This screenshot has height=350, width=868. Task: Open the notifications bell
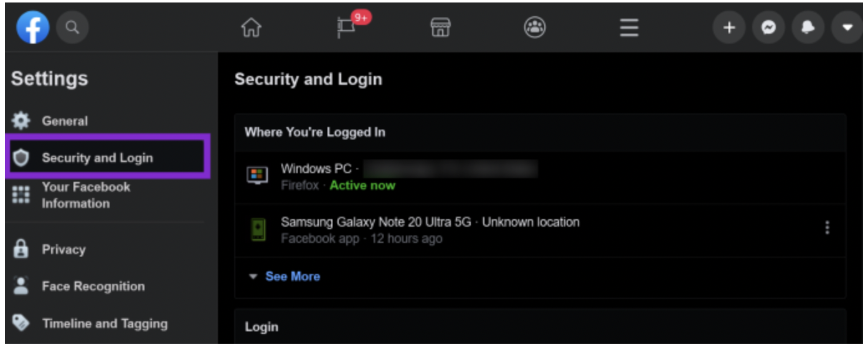point(808,28)
